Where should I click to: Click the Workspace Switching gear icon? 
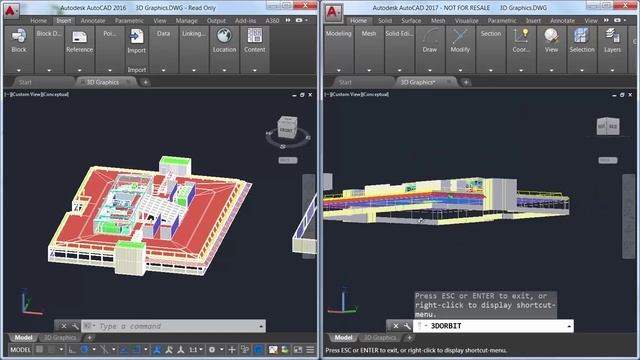coord(212,350)
